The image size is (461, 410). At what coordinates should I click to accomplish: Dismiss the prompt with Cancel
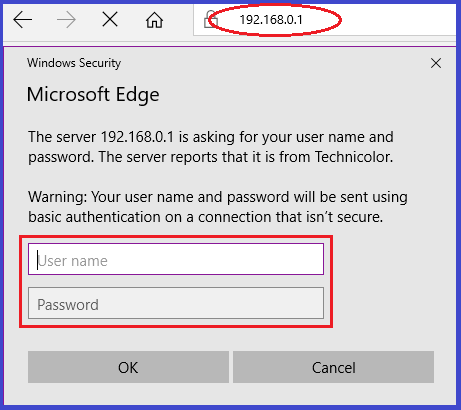point(333,367)
